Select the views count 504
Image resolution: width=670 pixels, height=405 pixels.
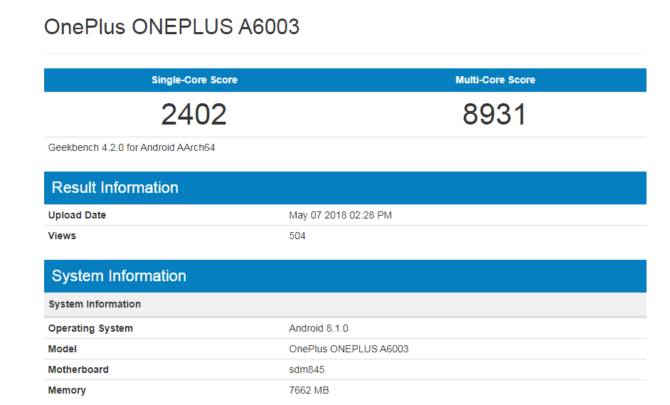click(297, 236)
